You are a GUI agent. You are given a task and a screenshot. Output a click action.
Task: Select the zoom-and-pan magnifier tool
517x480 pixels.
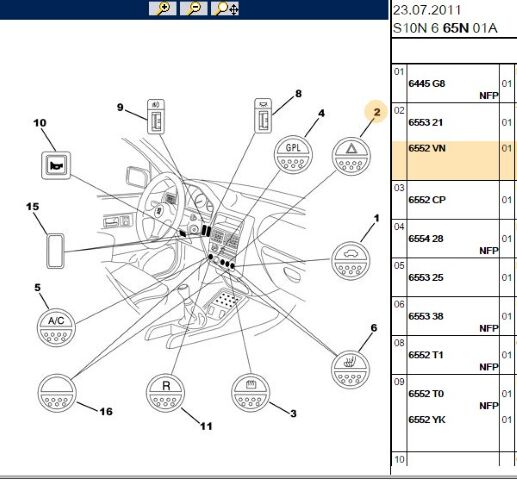point(225,8)
